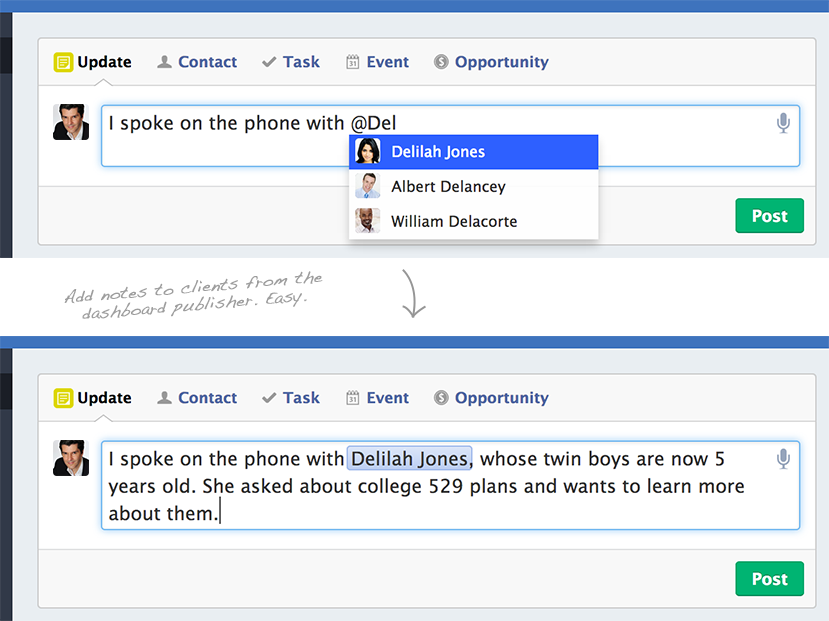Click Opportunity dollar icon in bottom panel
Image resolution: width=829 pixels, height=621 pixels.
[441, 398]
